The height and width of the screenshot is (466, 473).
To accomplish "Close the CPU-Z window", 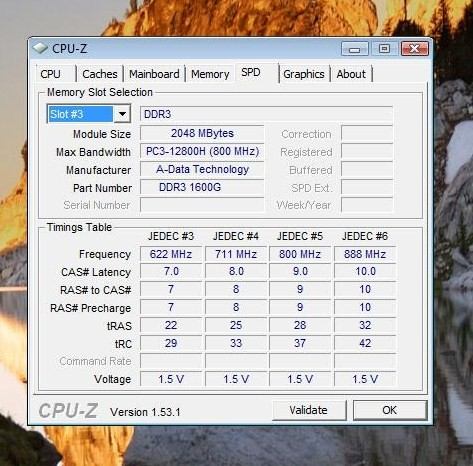I will [414, 49].
